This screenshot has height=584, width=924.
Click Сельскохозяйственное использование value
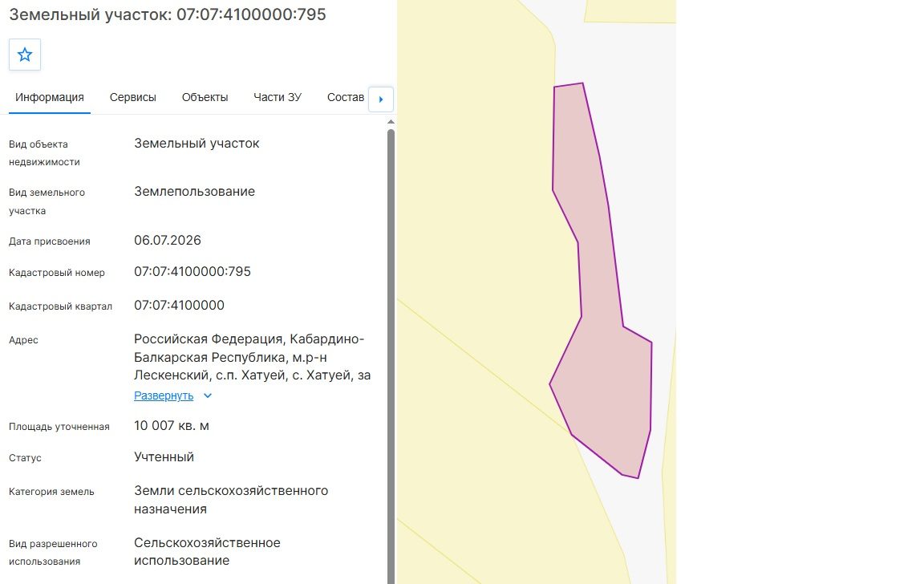[207, 552]
